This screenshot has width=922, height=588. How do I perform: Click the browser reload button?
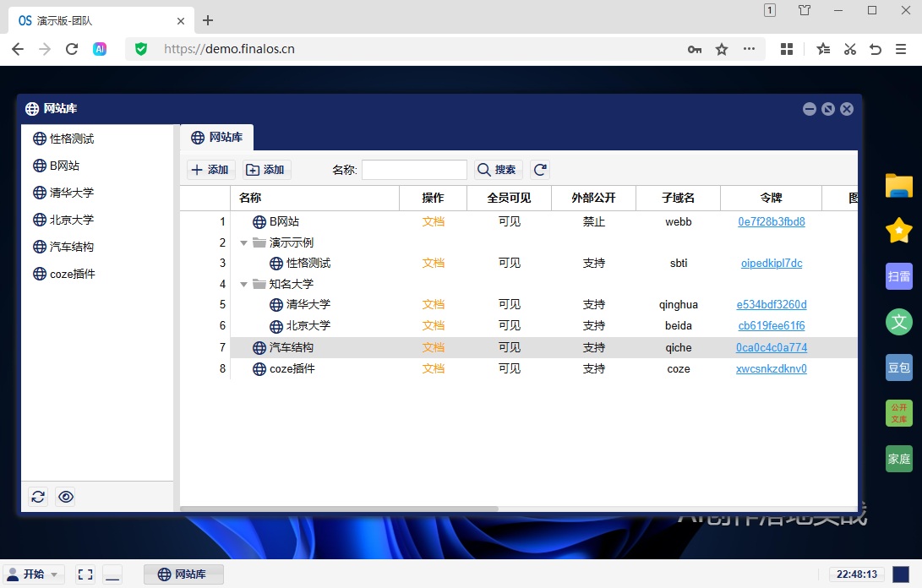pos(72,49)
